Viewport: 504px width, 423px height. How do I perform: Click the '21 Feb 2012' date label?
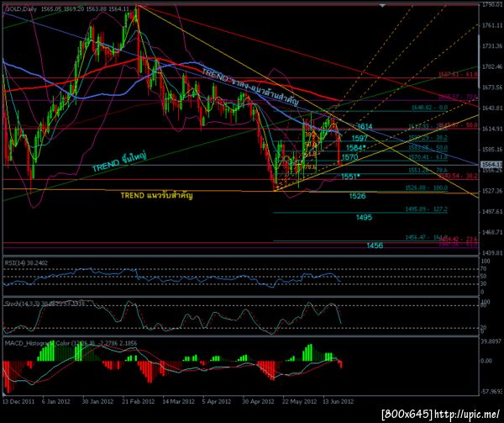(139, 402)
